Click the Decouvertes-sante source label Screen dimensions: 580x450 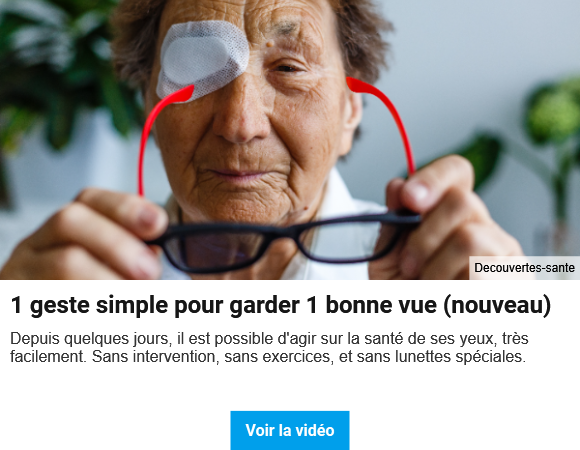(525, 267)
